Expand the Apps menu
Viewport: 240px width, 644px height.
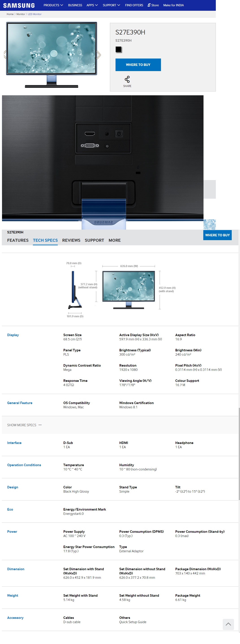pyautogui.click(x=92, y=5)
